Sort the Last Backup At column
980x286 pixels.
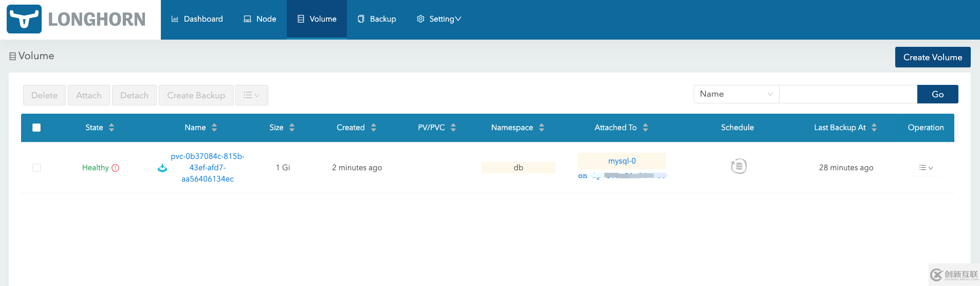(x=874, y=128)
